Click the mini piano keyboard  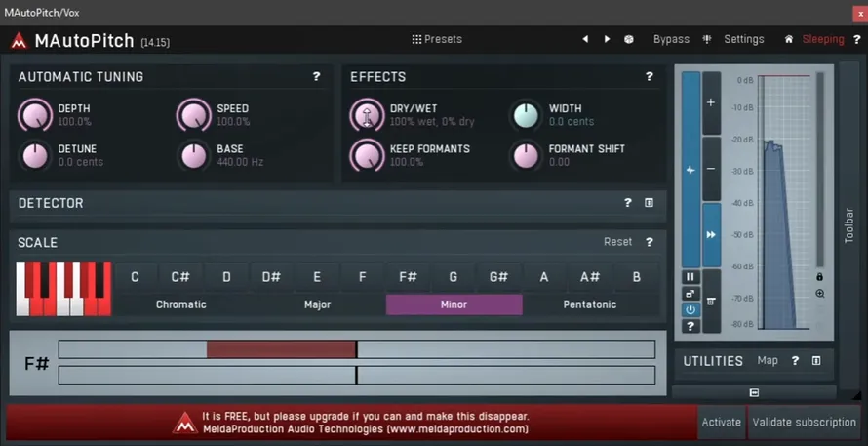pyautogui.click(x=63, y=289)
